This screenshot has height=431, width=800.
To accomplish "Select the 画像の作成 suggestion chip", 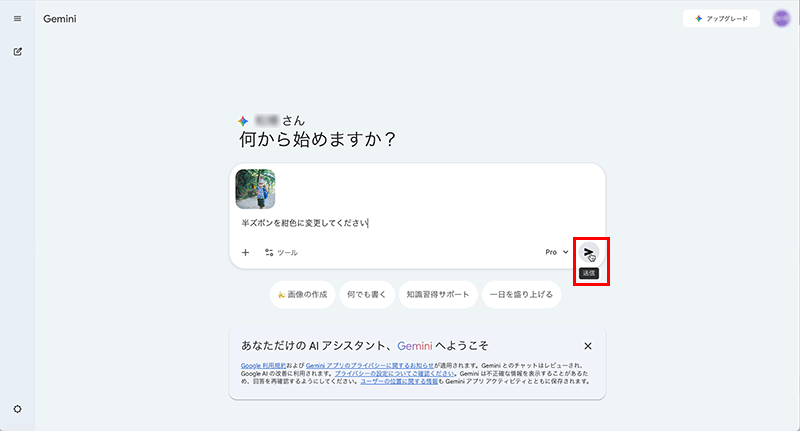I will [x=302, y=294].
